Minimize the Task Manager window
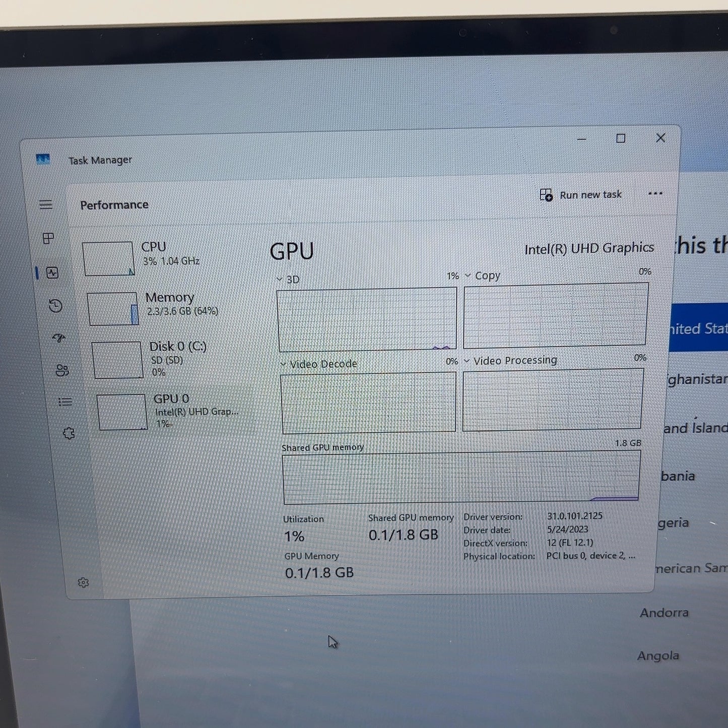This screenshot has height=728, width=728. 581,139
